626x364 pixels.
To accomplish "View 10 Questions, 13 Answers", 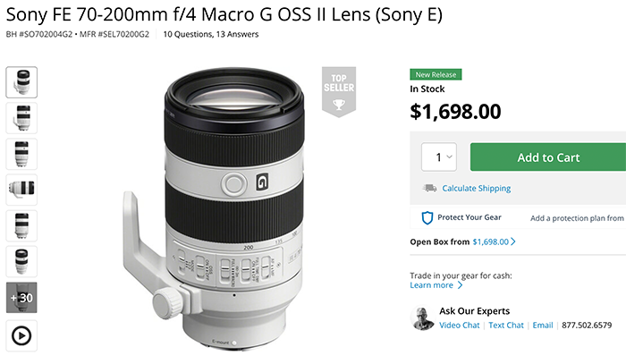I will [x=211, y=34].
